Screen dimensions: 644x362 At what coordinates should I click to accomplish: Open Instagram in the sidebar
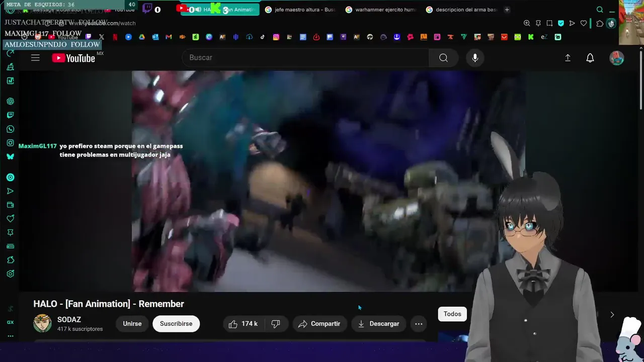point(10,143)
